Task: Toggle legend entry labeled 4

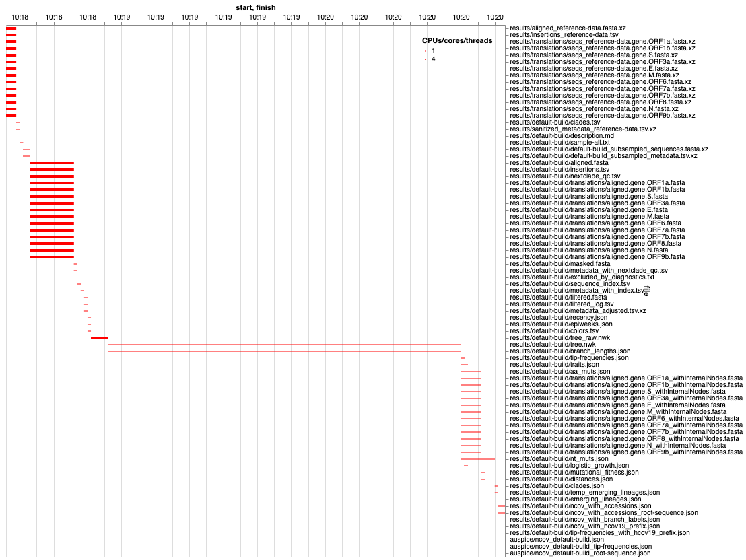Action: 433,59
